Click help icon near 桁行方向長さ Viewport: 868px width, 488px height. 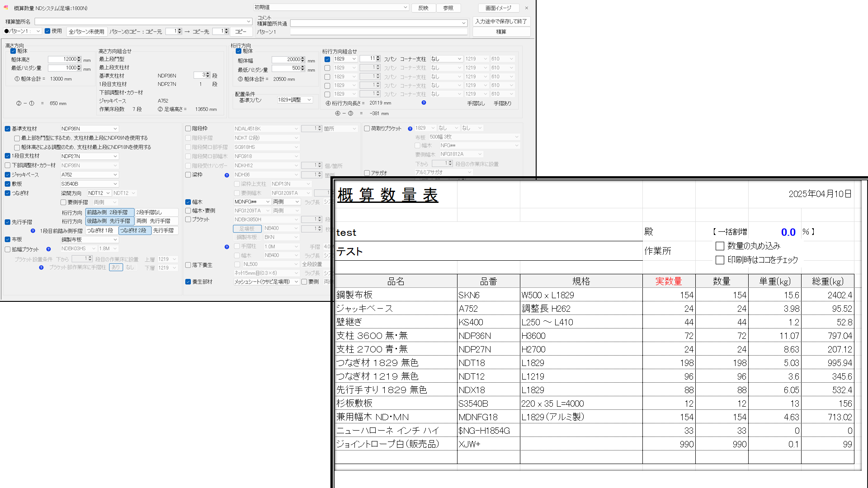tap(424, 103)
